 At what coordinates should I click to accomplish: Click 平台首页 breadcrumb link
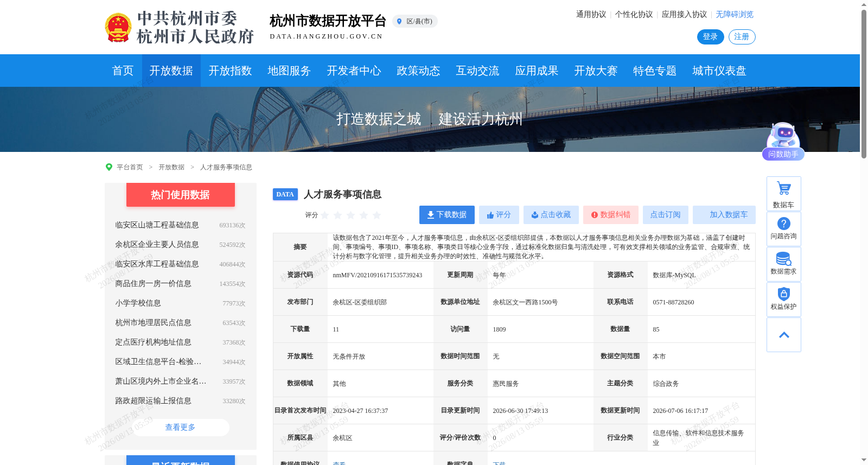pos(130,167)
